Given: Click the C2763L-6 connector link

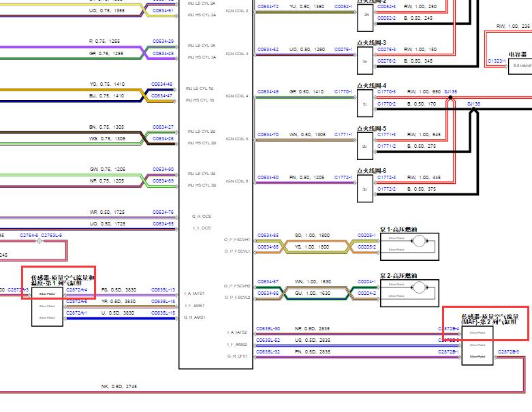Looking at the screenshot, I should [x=51, y=235].
